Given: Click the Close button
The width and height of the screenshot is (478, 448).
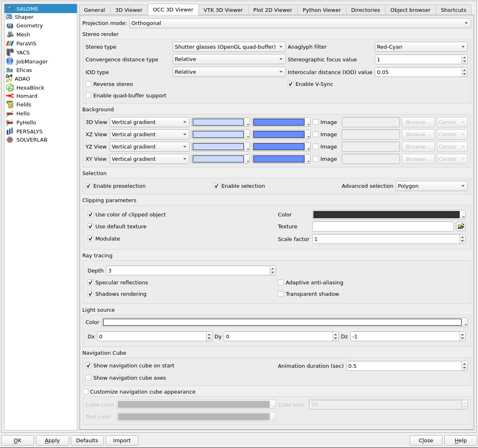Looking at the screenshot, I should pos(426,441).
